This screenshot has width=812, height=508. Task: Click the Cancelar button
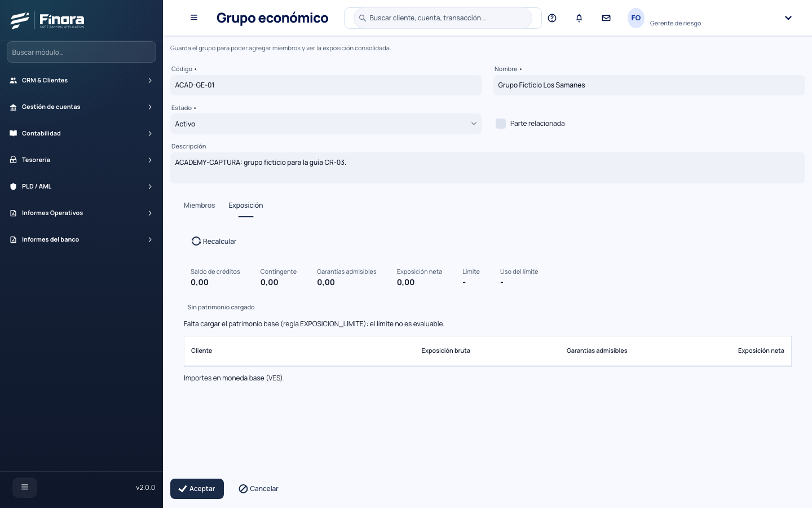258,489
